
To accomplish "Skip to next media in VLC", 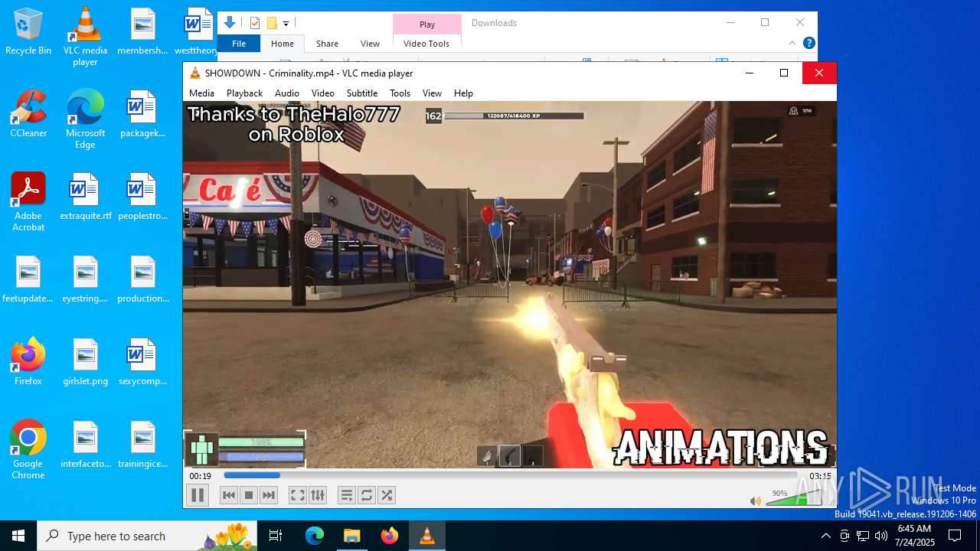I will pos(269,495).
